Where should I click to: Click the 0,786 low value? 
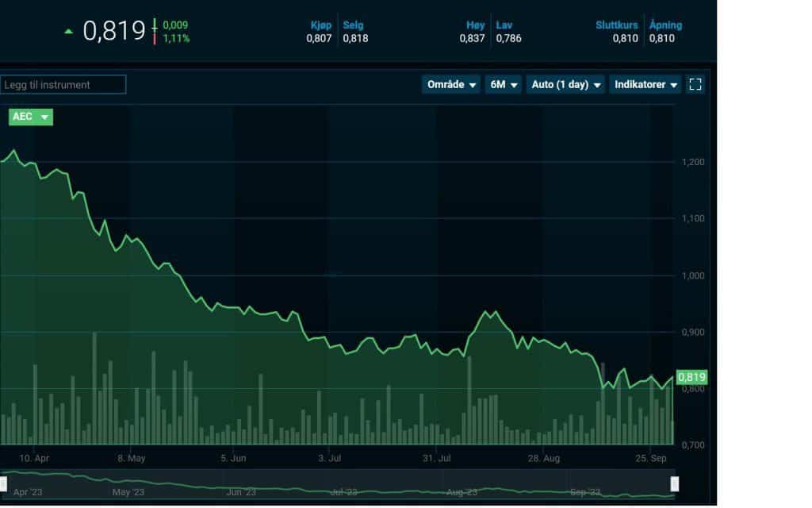pos(508,38)
